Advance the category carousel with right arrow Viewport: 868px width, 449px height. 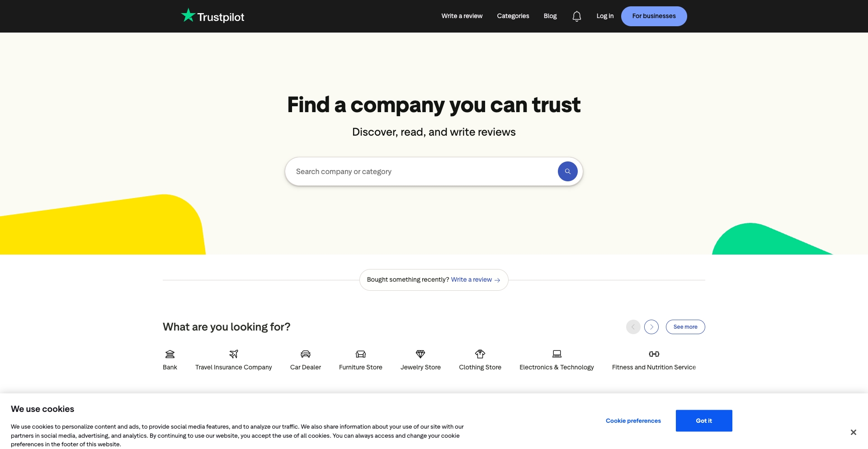point(651,326)
